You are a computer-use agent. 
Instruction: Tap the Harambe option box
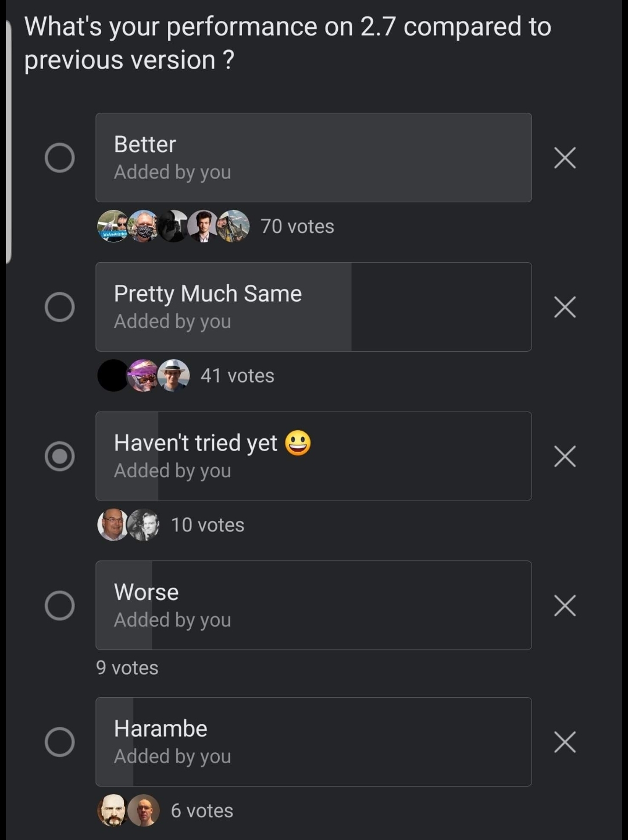coord(313,742)
